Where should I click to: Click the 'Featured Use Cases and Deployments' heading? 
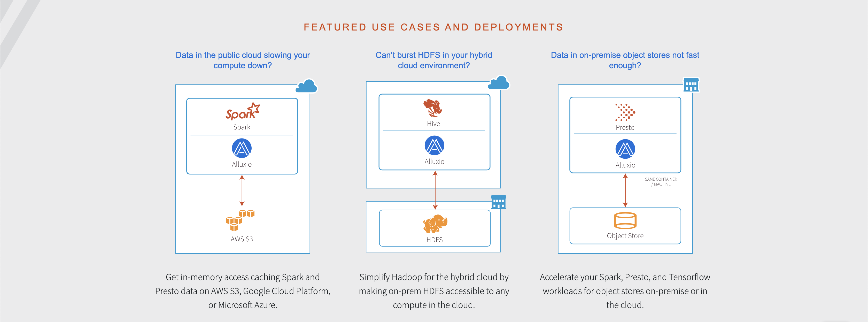click(x=433, y=27)
